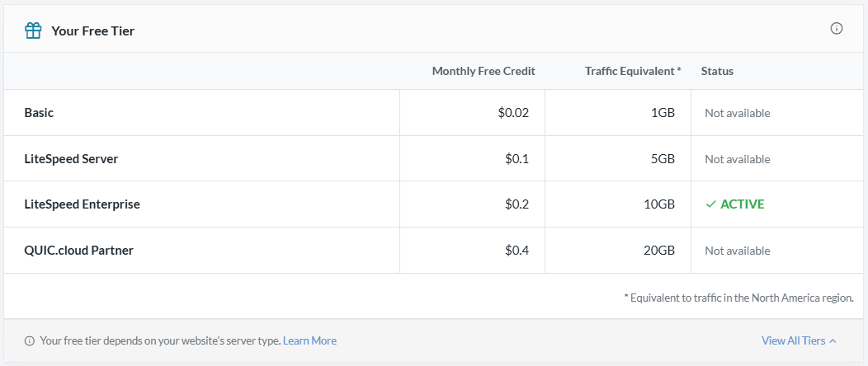Click Not available status for Basic
Viewport: 868px width, 366px height.
(738, 113)
